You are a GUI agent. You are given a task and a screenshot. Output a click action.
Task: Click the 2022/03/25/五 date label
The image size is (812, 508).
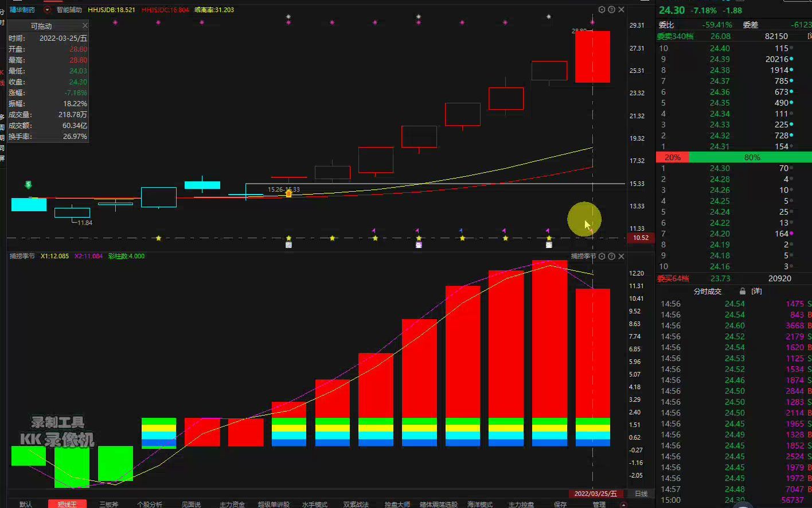click(596, 494)
